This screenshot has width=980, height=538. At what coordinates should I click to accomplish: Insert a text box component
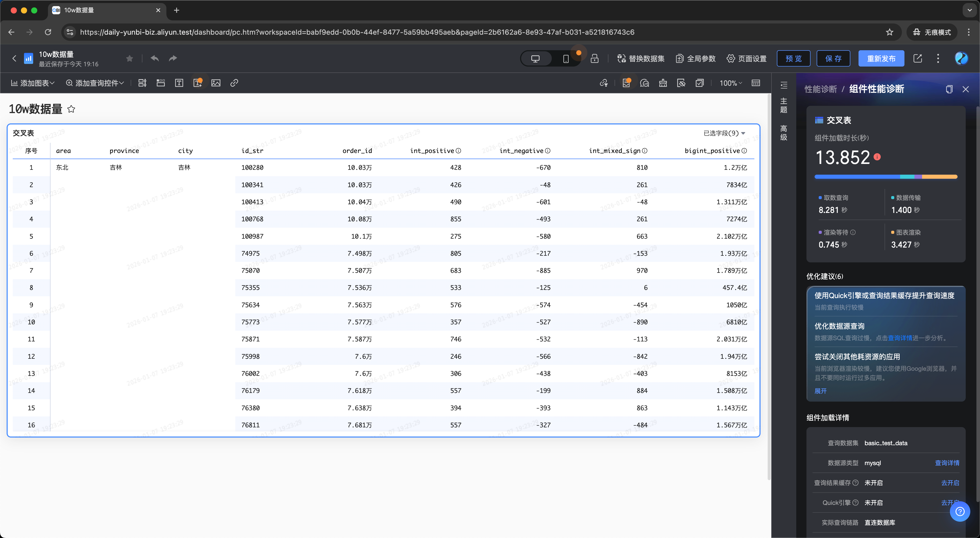[x=179, y=83]
